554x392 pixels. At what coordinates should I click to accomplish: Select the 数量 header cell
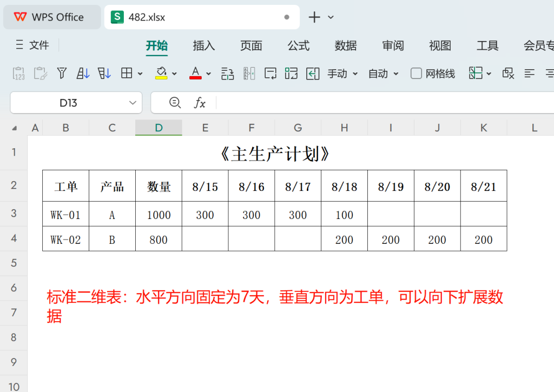(x=159, y=186)
